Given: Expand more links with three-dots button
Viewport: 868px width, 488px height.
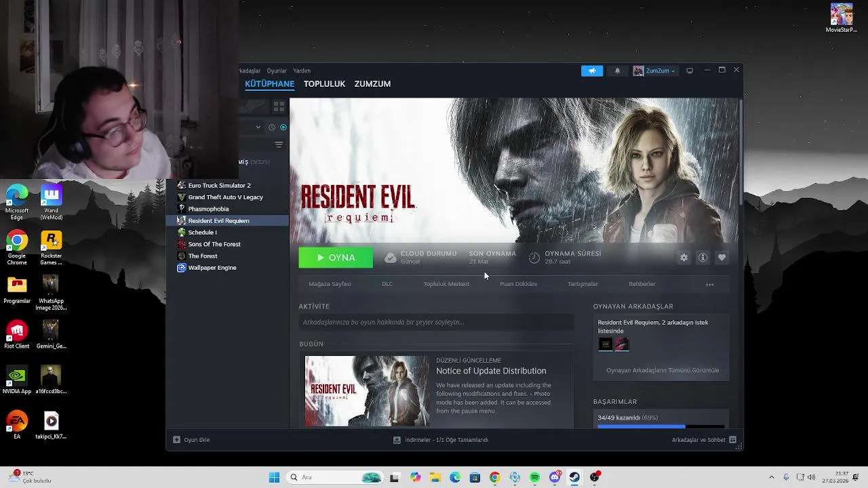Looking at the screenshot, I should coord(709,285).
